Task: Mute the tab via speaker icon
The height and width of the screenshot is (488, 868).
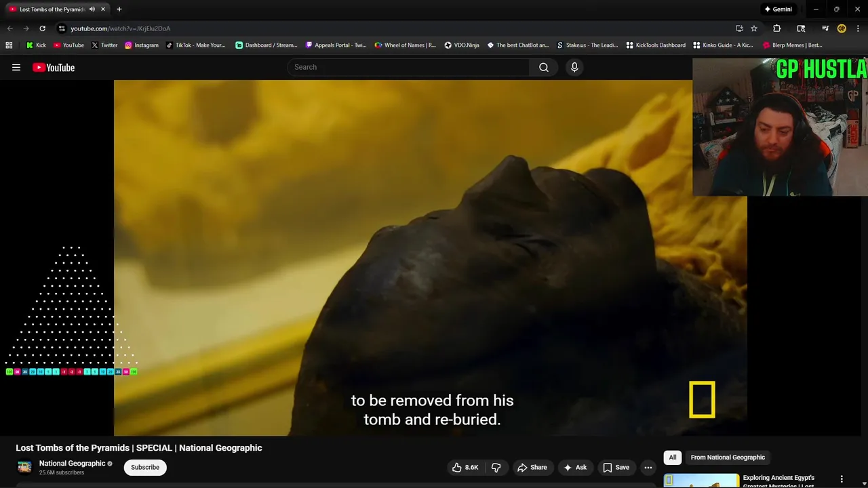Action: 92,9
